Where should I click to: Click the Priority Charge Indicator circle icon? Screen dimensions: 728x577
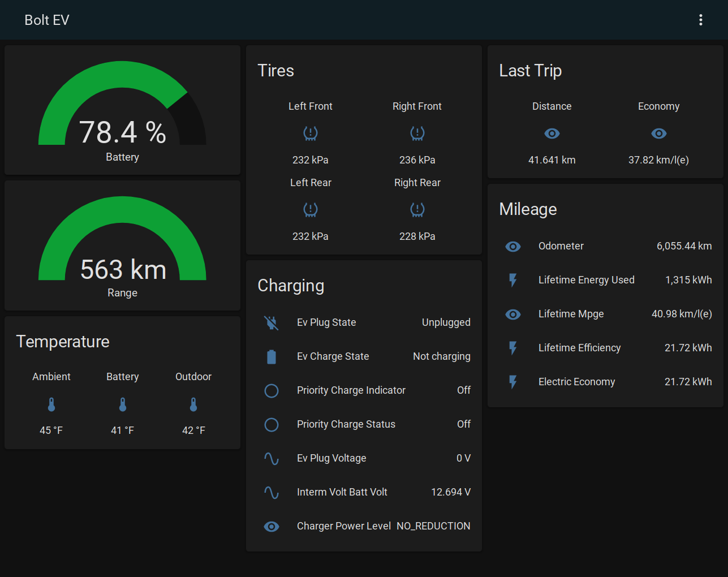pos(272,390)
